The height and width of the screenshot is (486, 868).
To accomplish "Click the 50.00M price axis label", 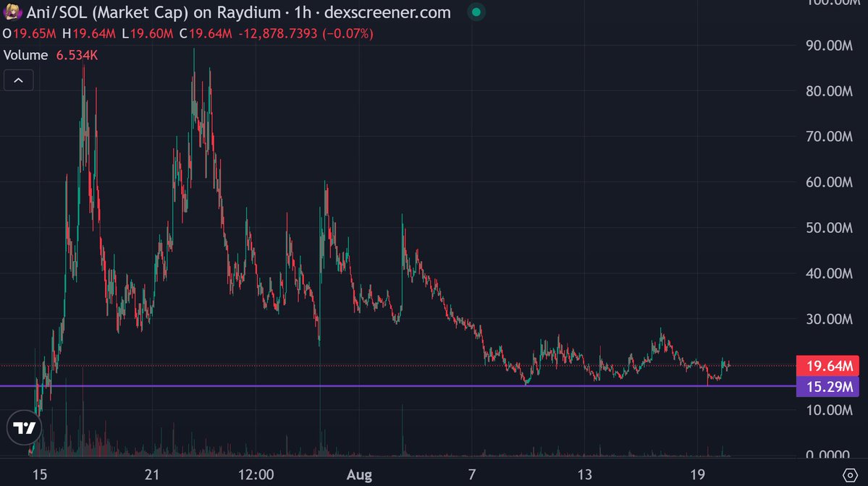I will point(829,228).
